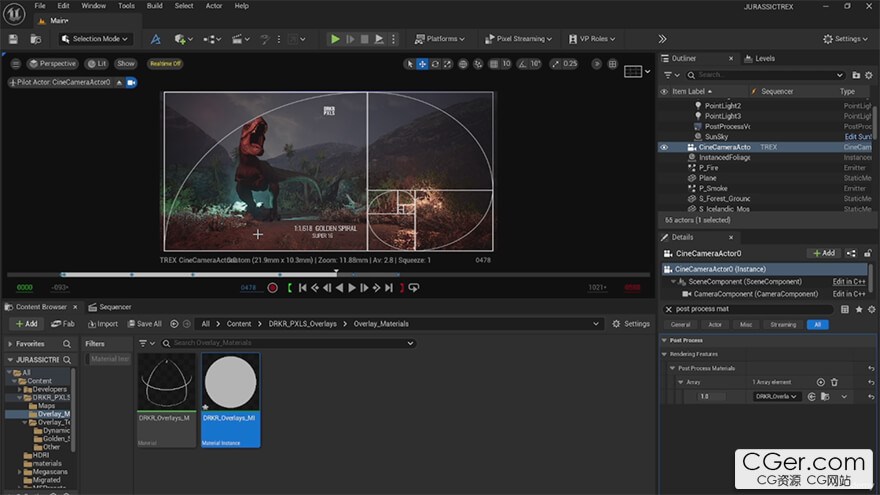Open the Content Drawer browse icon in toolbar

pos(36,39)
